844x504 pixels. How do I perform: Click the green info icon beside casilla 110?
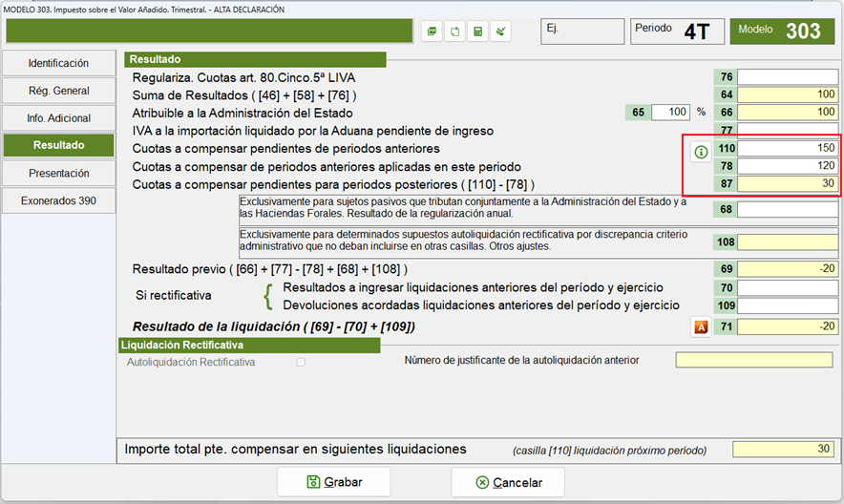701,152
